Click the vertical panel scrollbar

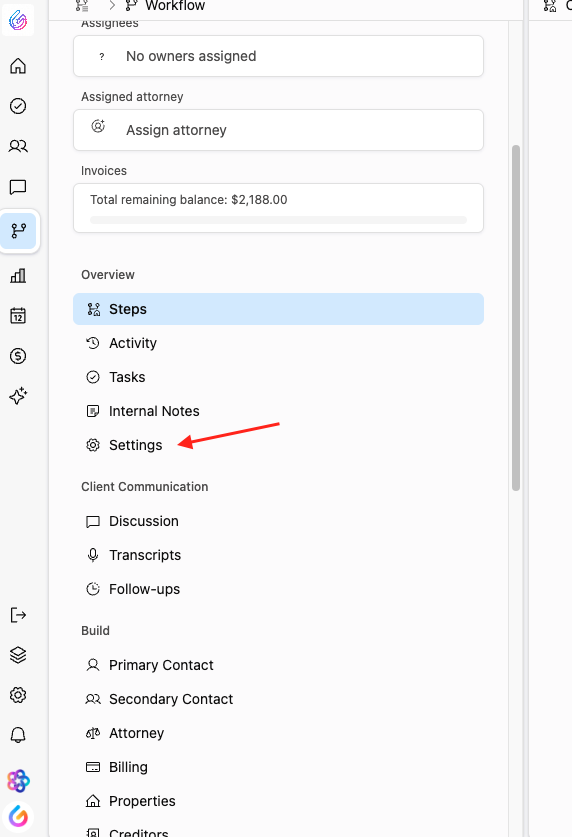pos(515,318)
